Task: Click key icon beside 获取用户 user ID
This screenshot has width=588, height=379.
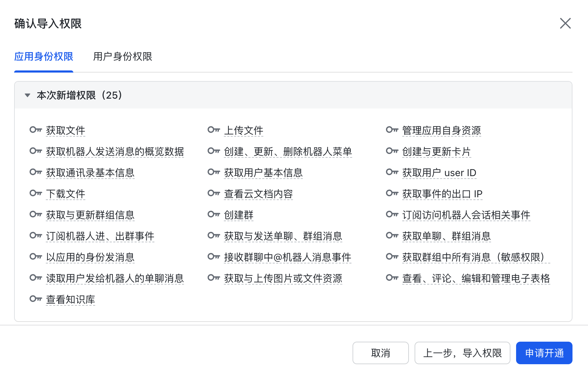Action: (392, 172)
